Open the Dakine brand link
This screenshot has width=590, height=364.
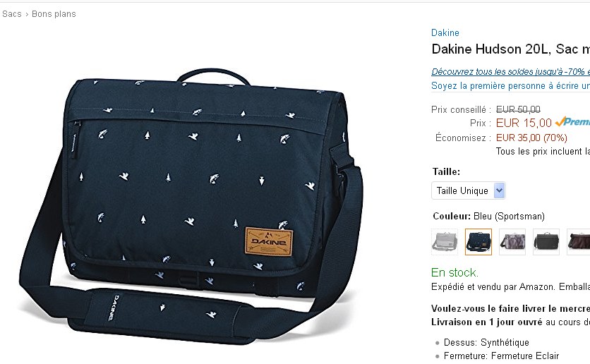tap(445, 32)
